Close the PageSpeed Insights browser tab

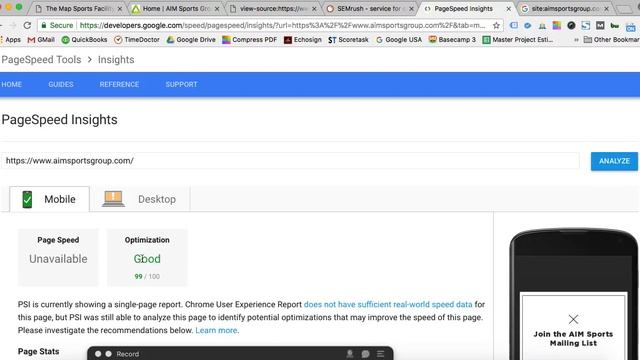(x=509, y=9)
